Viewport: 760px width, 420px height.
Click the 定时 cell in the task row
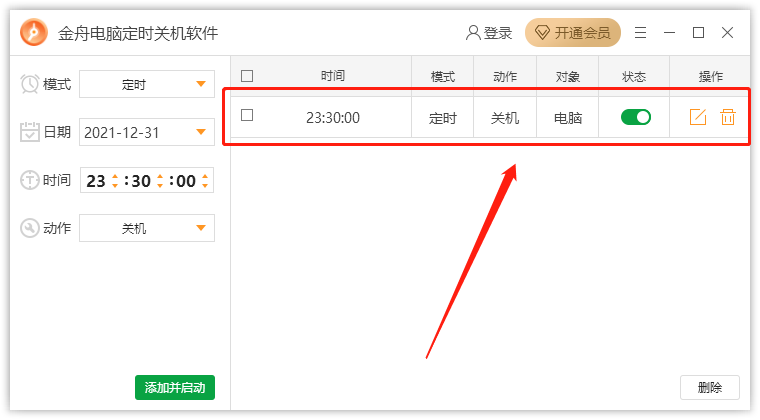(x=443, y=118)
